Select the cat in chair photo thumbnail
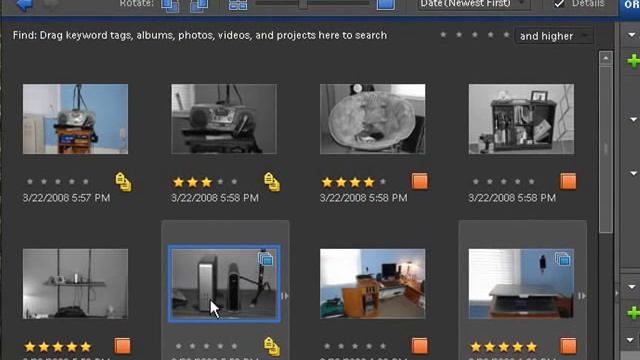Screen dimensions: 640x360 pyautogui.click(x=373, y=119)
